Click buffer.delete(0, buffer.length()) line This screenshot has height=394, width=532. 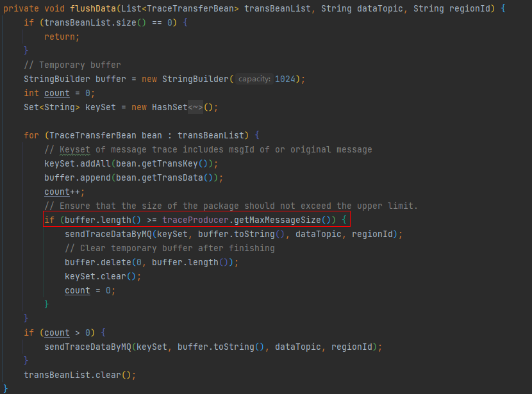click(x=152, y=262)
